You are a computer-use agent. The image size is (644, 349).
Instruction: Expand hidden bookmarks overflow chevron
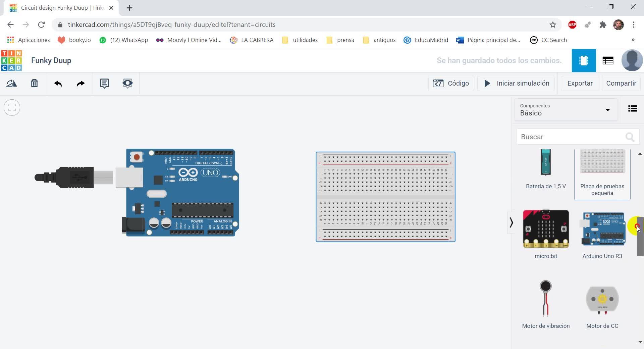(633, 40)
